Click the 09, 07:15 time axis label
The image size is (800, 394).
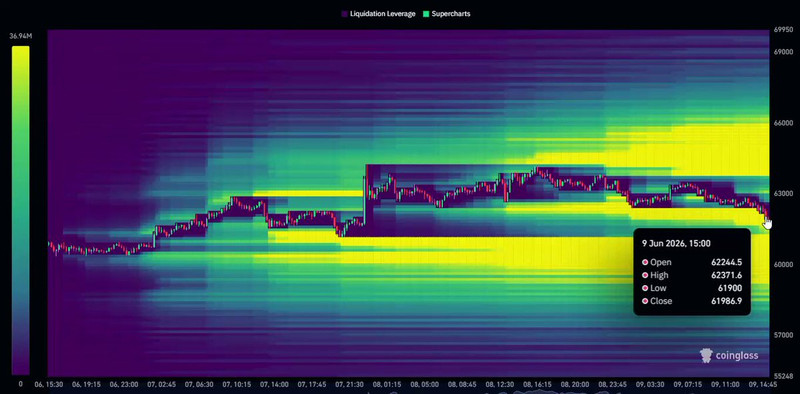click(x=687, y=384)
